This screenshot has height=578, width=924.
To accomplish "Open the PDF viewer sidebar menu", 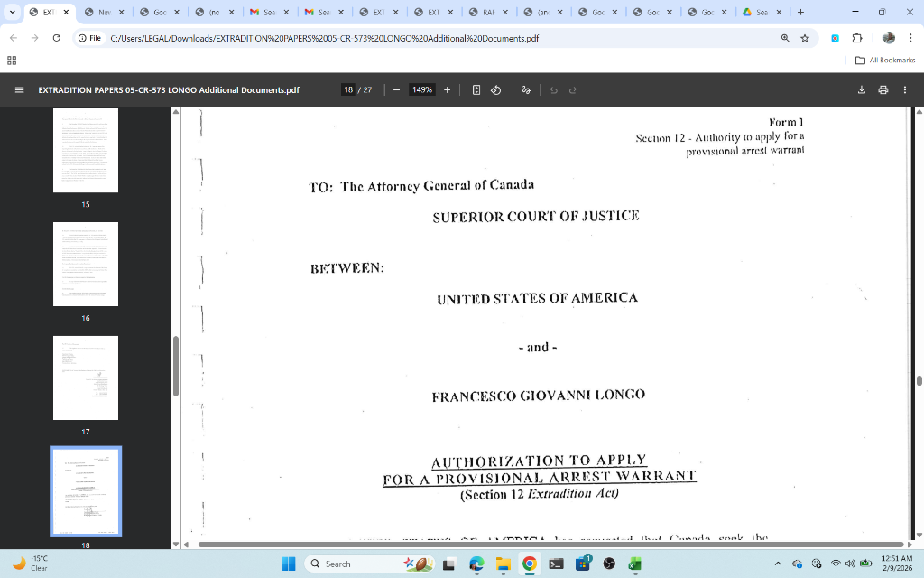I will pos(19,89).
